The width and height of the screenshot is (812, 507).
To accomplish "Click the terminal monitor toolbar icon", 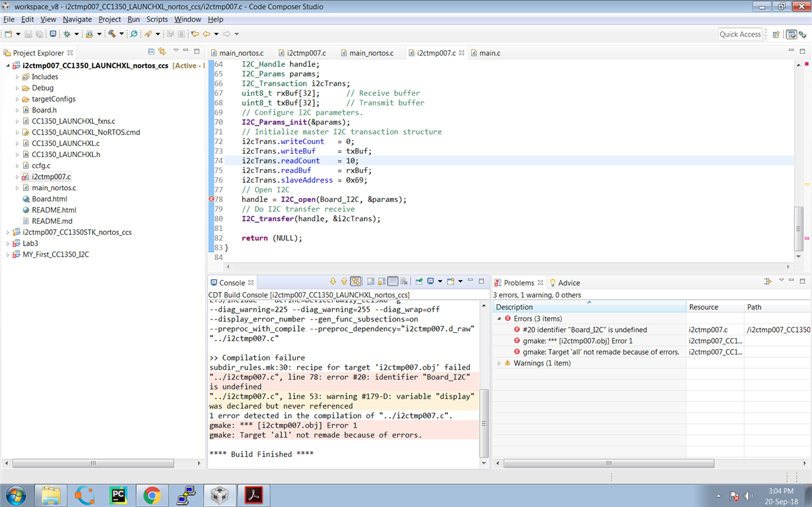I will pos(53,34).
